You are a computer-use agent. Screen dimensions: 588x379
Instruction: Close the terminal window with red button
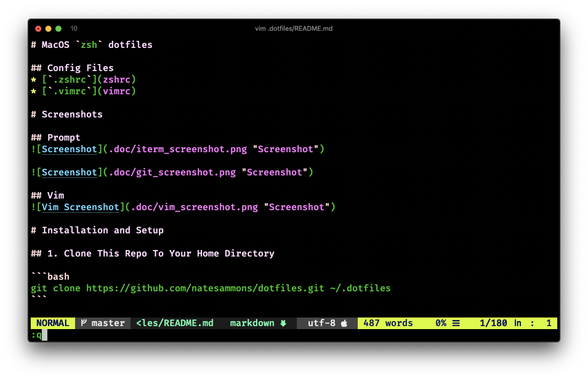pyautogui.click(x=38, y=29)
